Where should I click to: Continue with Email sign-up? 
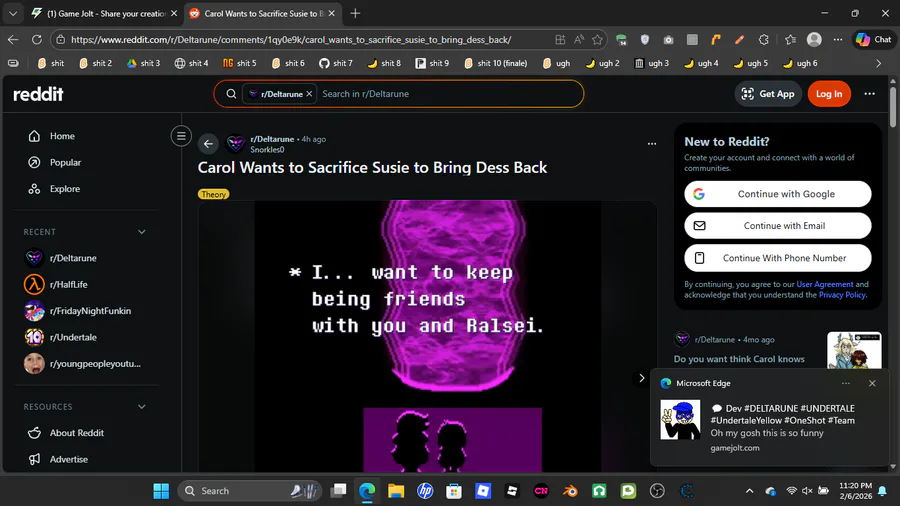pyautogui.click(x=777, y=226)
